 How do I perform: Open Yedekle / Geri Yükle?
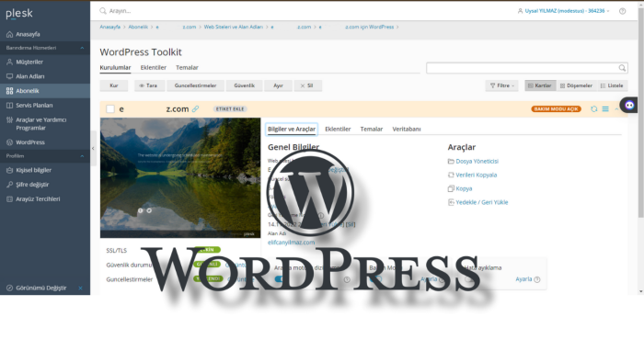click(482, 202)
